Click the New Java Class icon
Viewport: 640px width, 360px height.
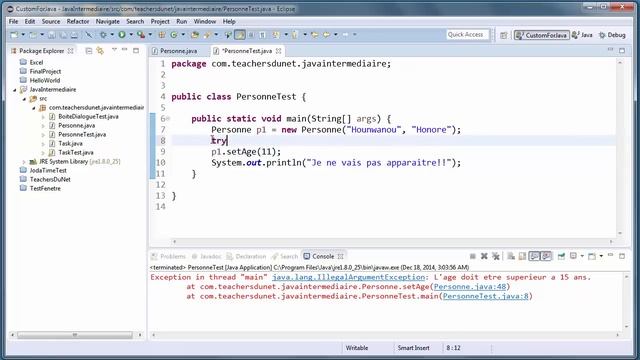tap(173, 35)
